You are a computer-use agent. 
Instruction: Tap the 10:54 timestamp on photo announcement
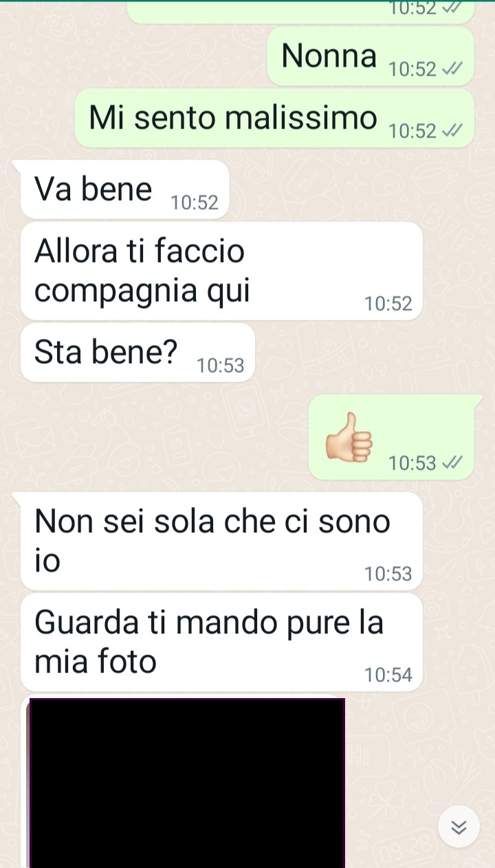click(388, 675)
